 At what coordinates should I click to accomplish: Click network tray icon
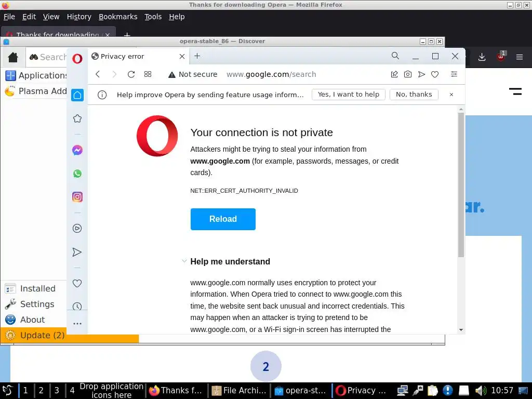[403, 391]
